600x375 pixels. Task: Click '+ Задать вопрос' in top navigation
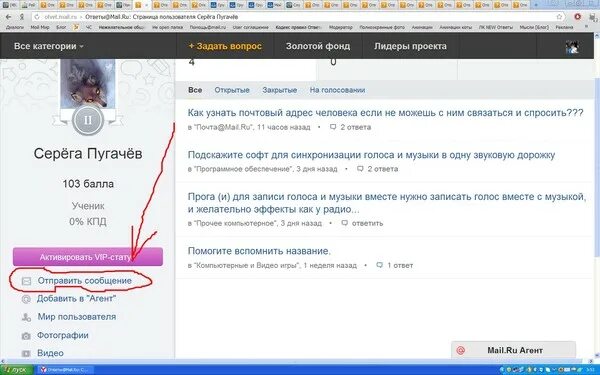(225, 46)
